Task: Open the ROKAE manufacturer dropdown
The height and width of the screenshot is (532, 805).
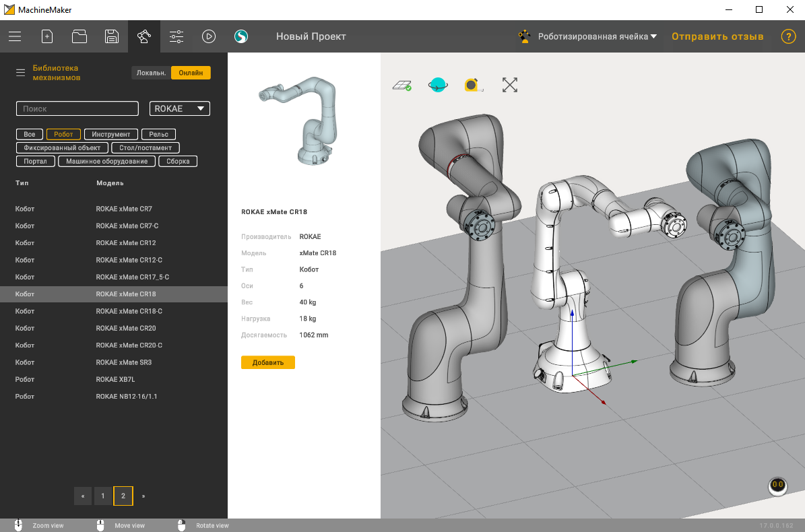Action: click(179, 108)
